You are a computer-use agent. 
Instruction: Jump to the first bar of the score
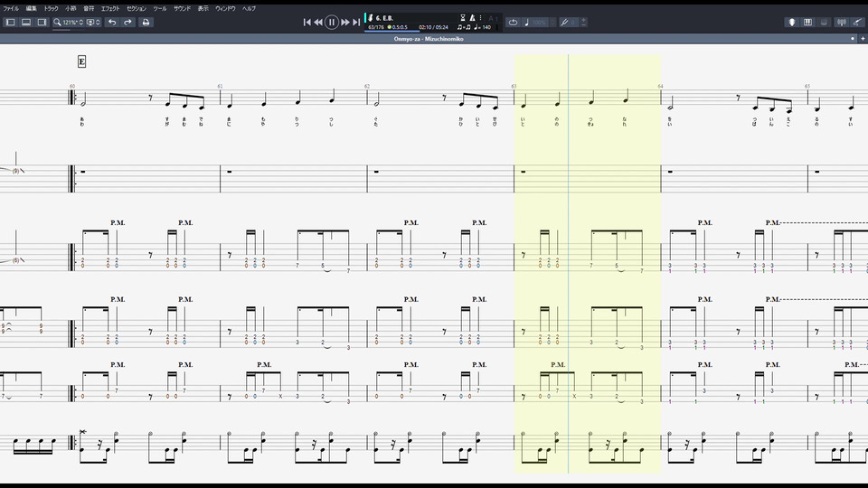pos(307,22)
